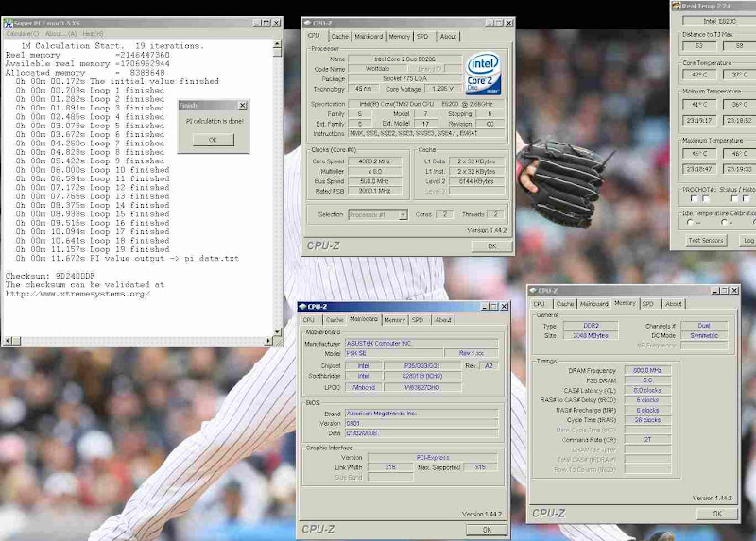Image resolution: width=756 pixels, height=541 pixels.
Task: Click the Level 2 cache value 6144 KBytes
Action: pos(476,181)
